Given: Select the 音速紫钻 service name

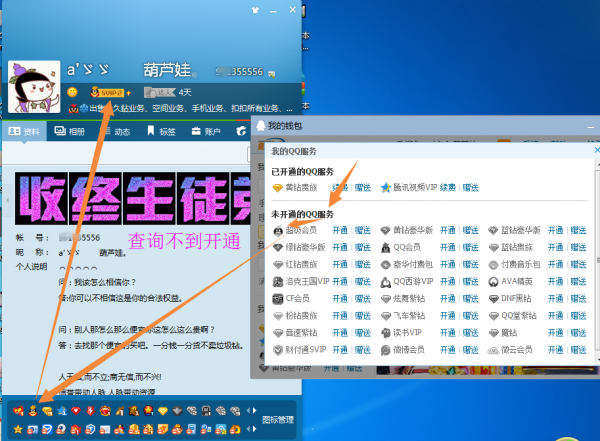Looking at the screenshot, I should [x=302, y=333].
